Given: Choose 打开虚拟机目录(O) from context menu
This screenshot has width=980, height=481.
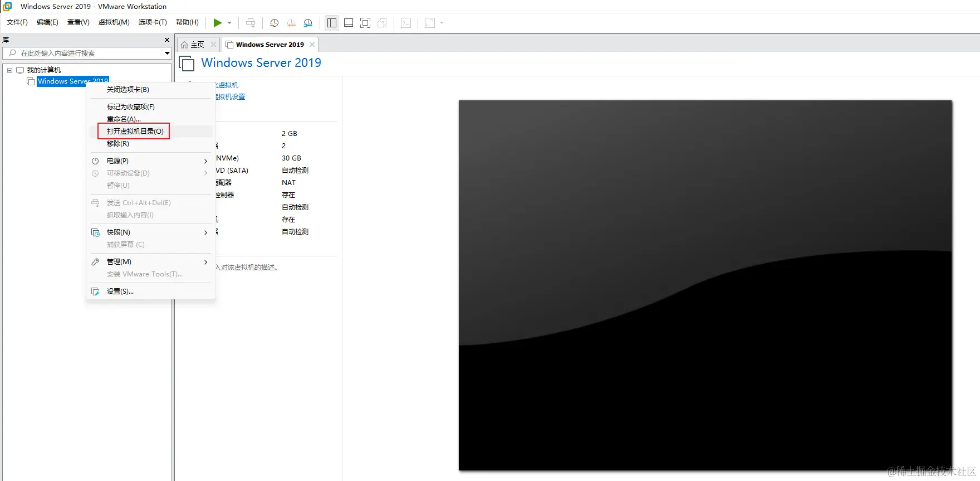Looking at the screenshot, I should coord(151,132).
